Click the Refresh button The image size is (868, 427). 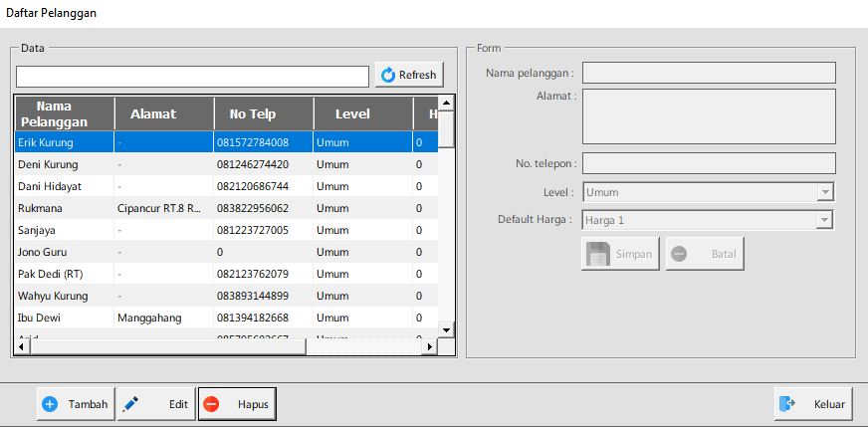(409, 75)
